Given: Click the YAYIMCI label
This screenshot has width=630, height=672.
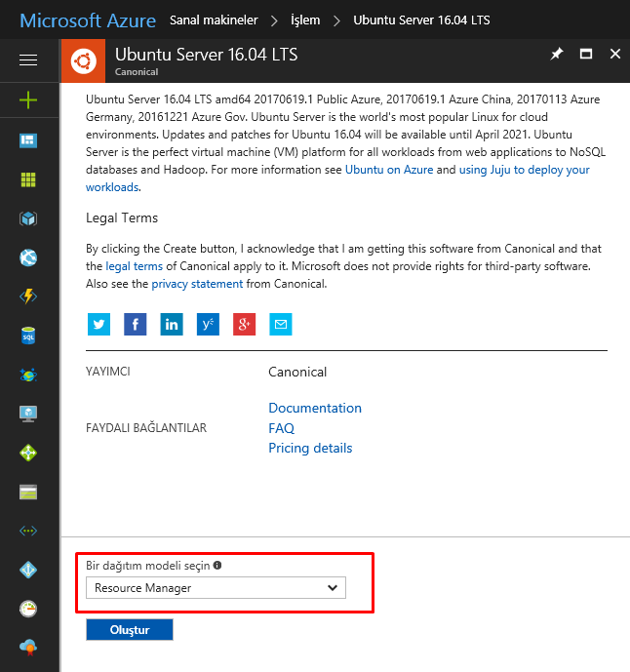Looking at the screenshot, I should tap(108, 372).
